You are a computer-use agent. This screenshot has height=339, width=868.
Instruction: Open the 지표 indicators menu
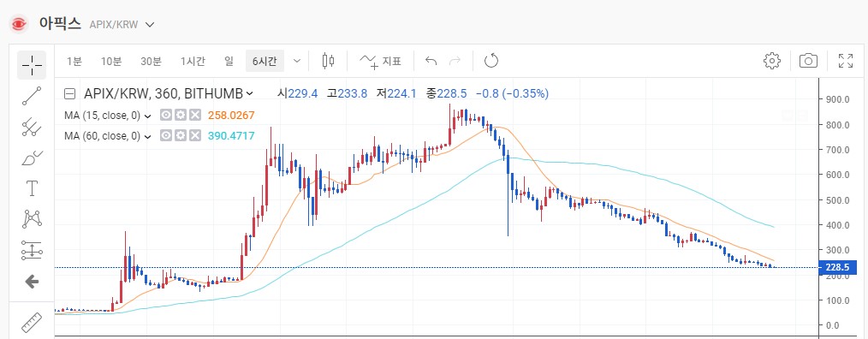click(x=380, y=61)
